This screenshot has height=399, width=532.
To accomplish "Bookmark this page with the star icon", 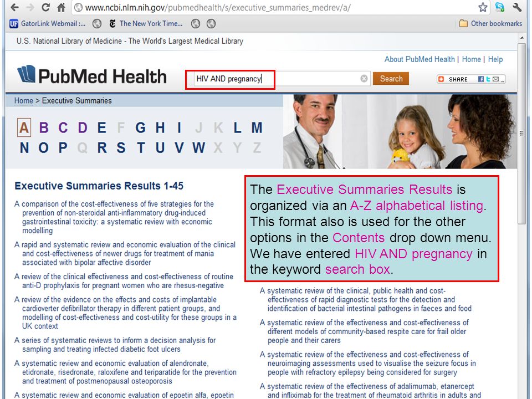I will click(x=483, y=7).
